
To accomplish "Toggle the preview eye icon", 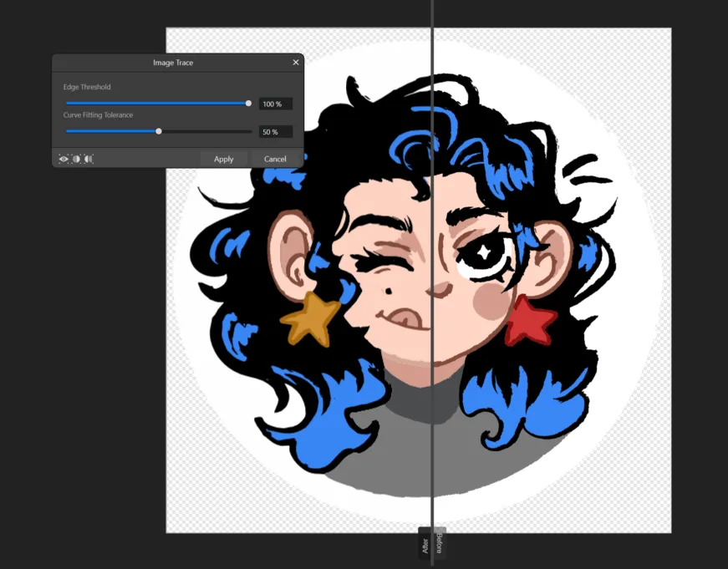I will [x=65, y=158].
